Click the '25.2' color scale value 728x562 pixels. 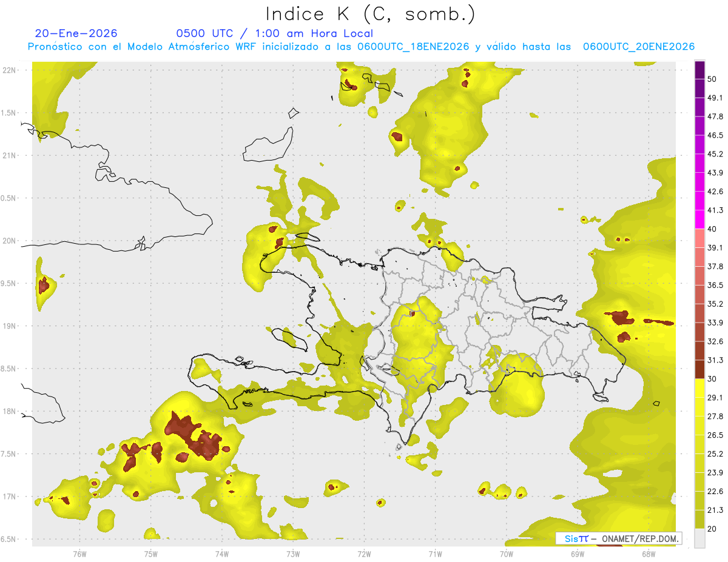pos(715,453)
